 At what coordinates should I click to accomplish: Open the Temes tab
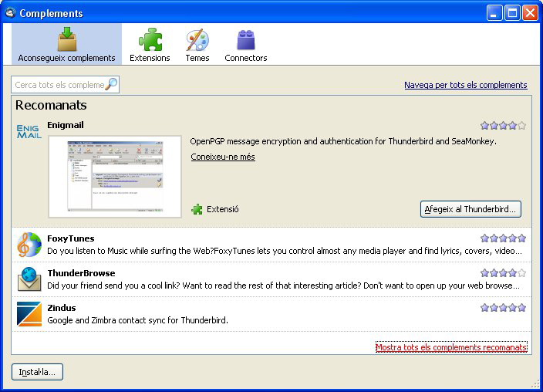click(x=197, y=45)
